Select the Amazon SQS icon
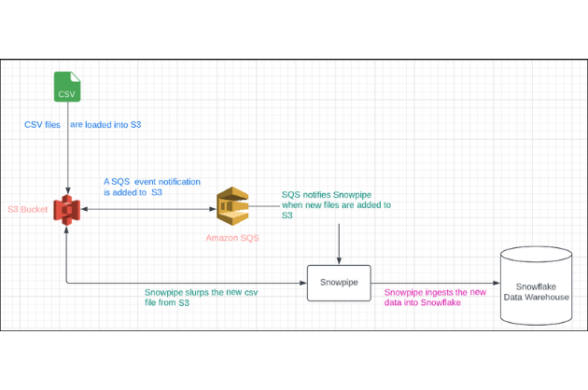Image resolution: width=588 pixels, height=390 pixels. [x=232, y=206]
